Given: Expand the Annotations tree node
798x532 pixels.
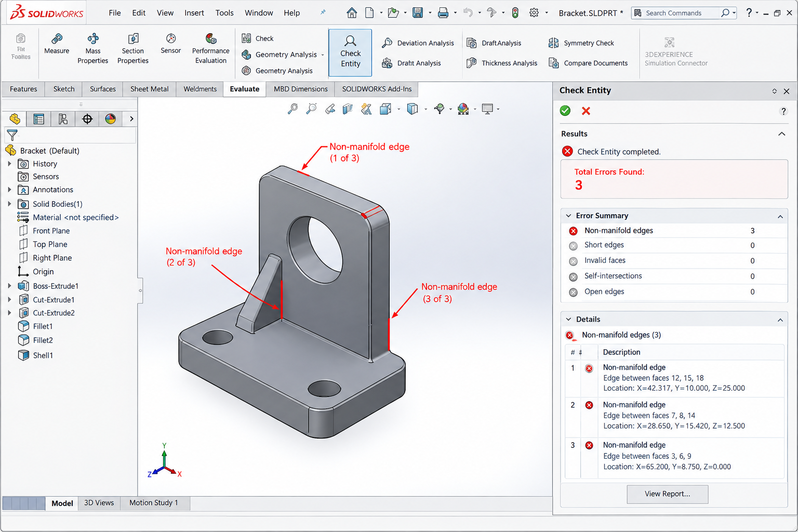Looking at the screenshot, I should [x=9, y=190].
